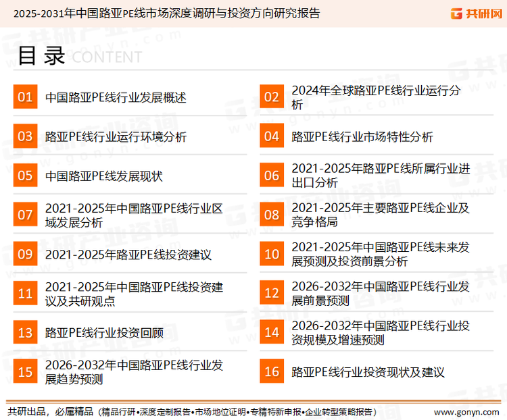Select chapter 路亚PE线行业投资回顾
This screenshot has height=420, width=507.
click(104, 333)
